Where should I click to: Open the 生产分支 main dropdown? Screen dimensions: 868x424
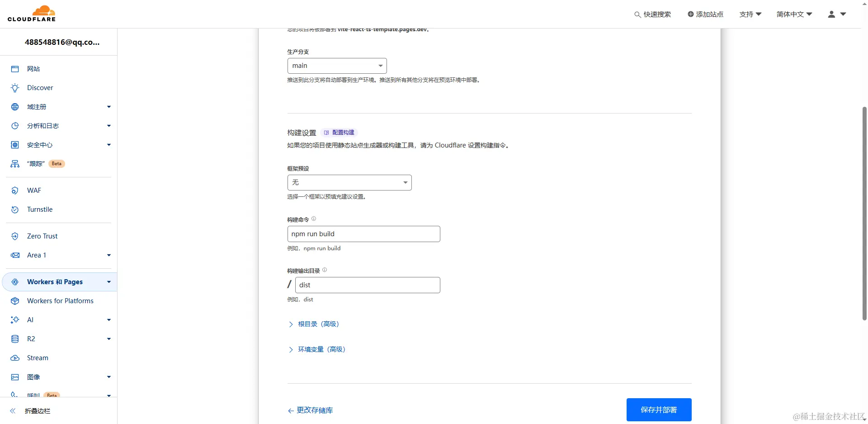(337, 66)
